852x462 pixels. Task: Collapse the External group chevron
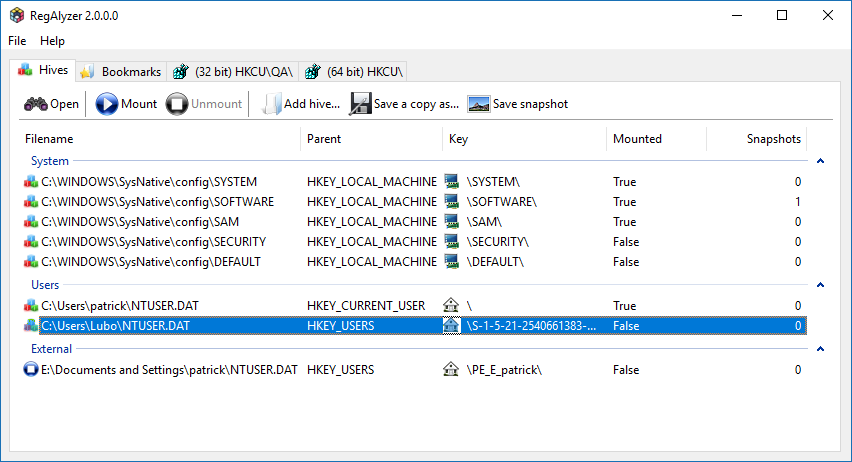820,349
